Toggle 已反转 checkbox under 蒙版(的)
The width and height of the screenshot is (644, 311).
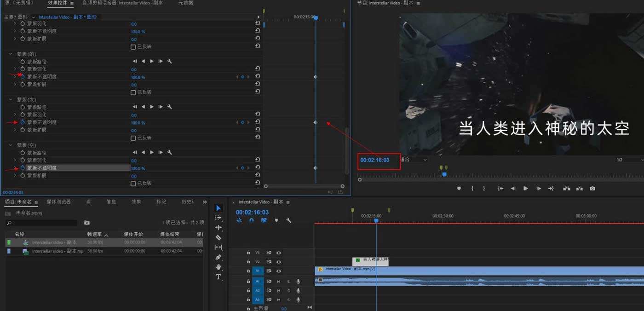pos(133,92)
